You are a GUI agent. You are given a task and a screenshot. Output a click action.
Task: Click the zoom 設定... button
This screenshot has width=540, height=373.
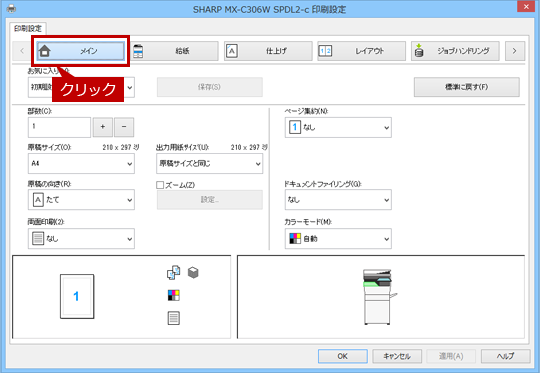pos(210,200)
